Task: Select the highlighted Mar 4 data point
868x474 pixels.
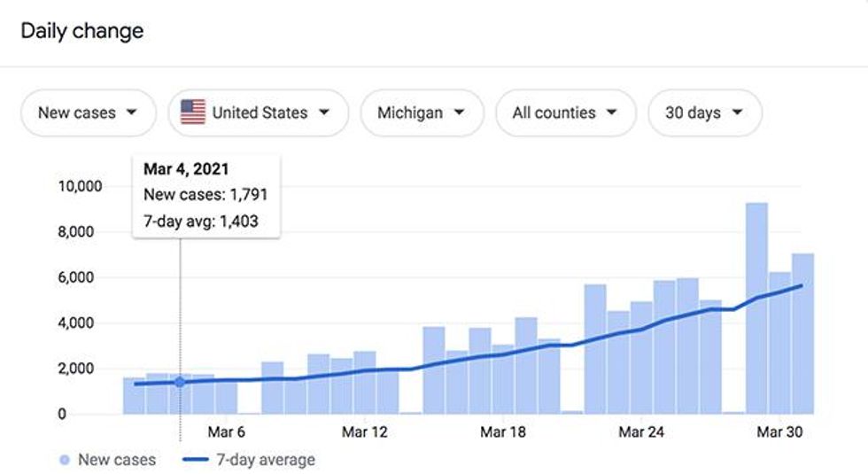Action: tap(181, 382)
